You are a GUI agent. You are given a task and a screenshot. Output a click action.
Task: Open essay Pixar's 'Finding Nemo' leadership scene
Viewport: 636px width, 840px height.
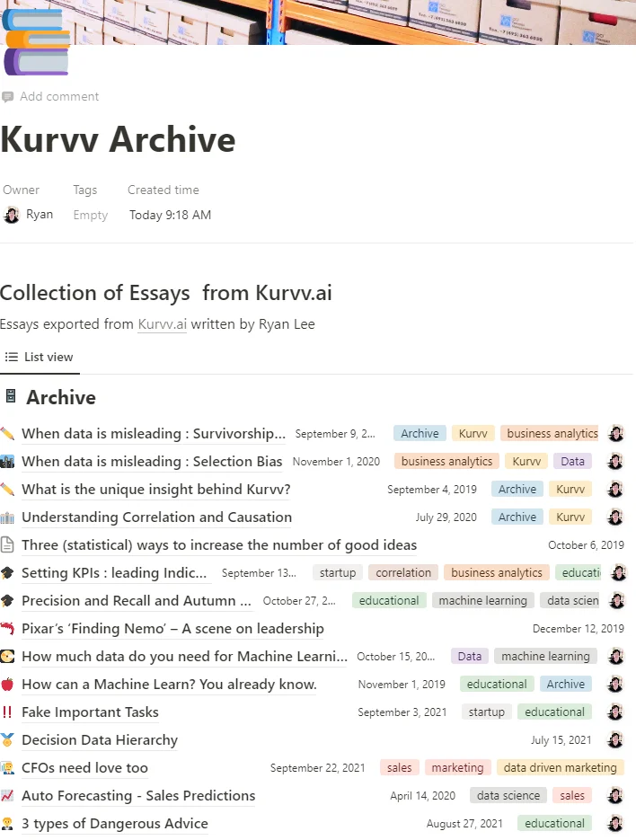pos(172,629)
